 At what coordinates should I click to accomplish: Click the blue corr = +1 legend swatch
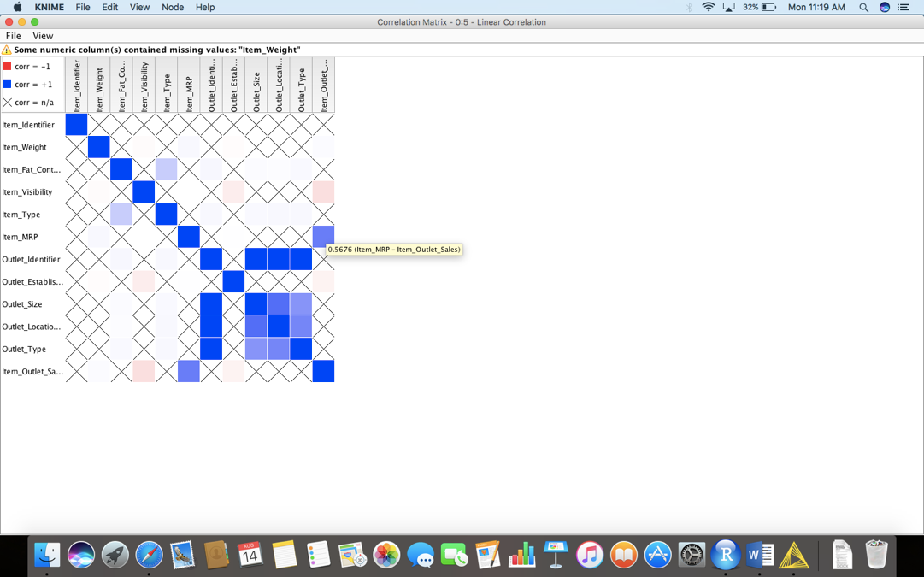(8, 85)
